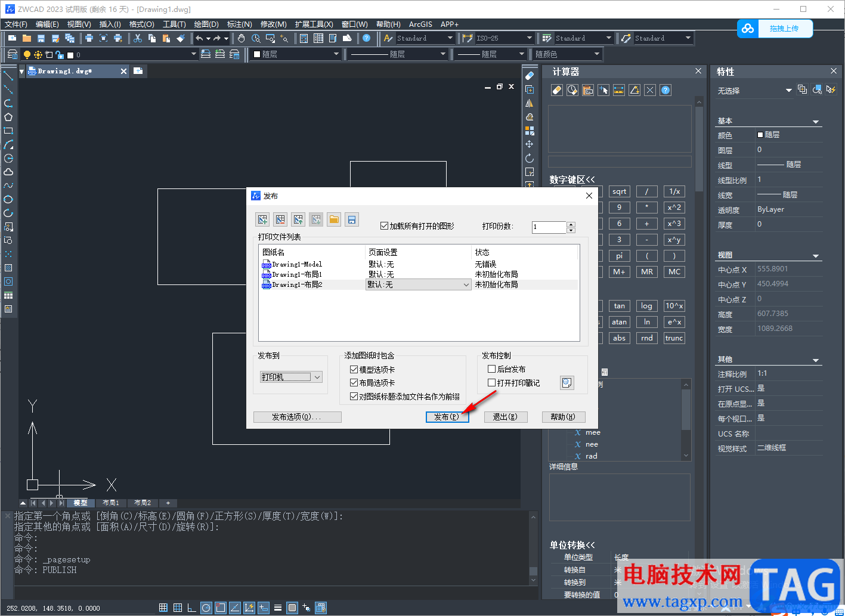Screen dimensions: 845x616
Task: Click the 打印份数 copies input field
Action: (549, 227)
